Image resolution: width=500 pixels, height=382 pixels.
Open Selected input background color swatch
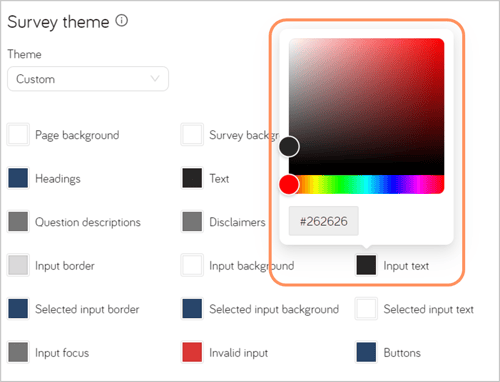(192, 309)
